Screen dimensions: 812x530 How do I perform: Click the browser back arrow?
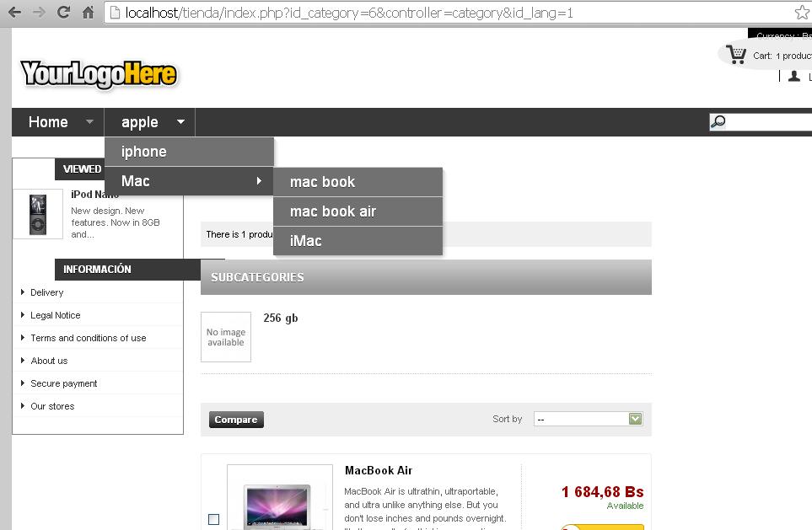pos(14,13)
